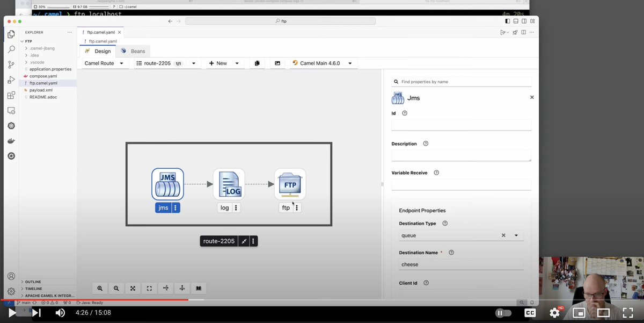Click the FTP node icon in route
Viewport: 644px width, 323px height.
click(290, 184)
